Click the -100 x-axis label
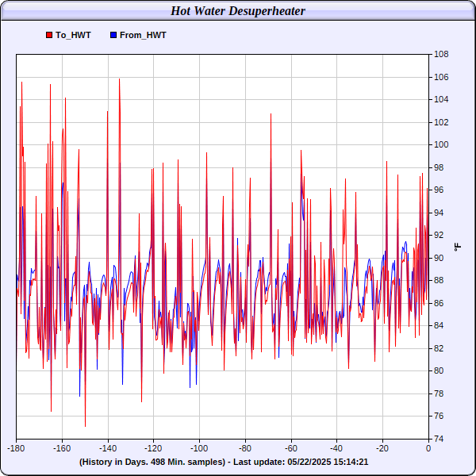Viewport: 476px width, 476px height. point(199,448)
